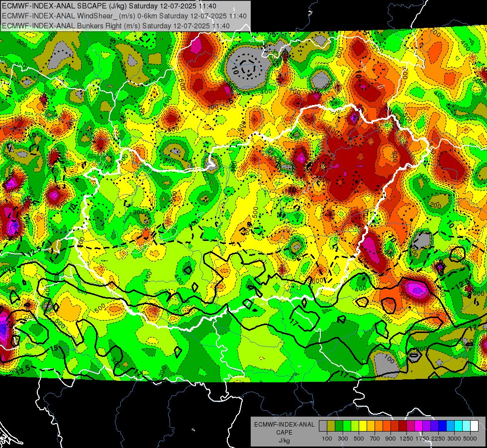This screenshot has width=487, height=448.
Task: Click the dark maroon red legend swatch
Action: coord(402,426)
